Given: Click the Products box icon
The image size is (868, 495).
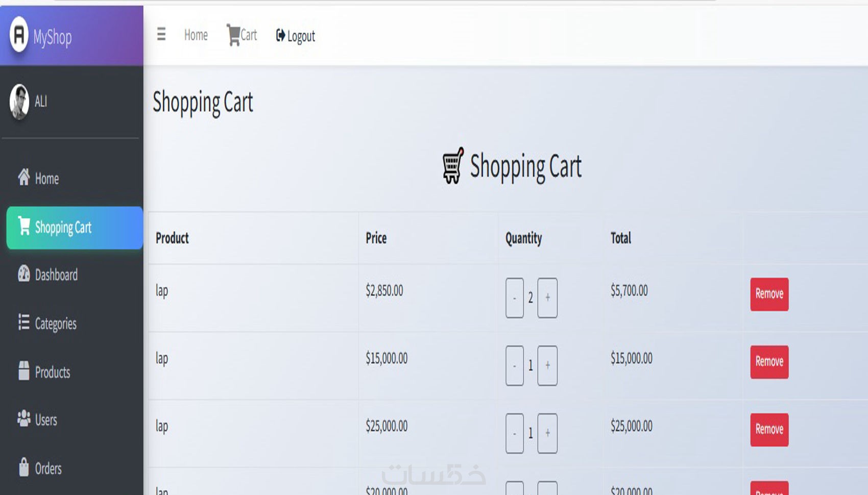Looking at the screenshot, I should point(24,371).
